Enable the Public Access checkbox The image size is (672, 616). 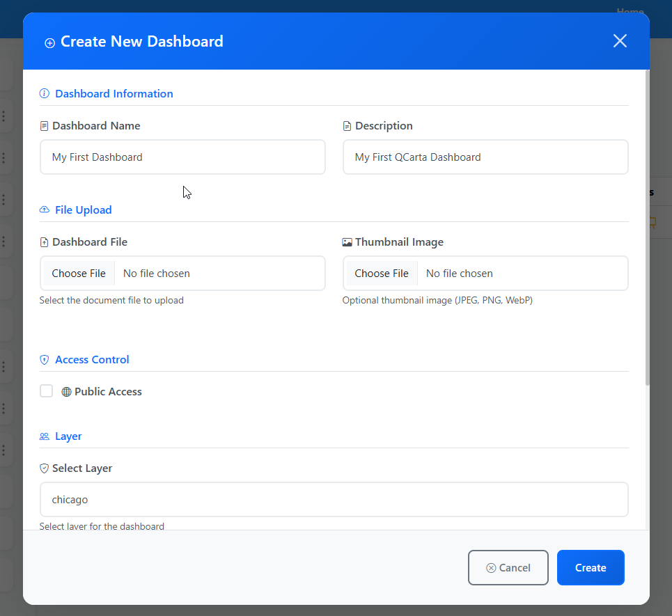click(x=46, y=391)
